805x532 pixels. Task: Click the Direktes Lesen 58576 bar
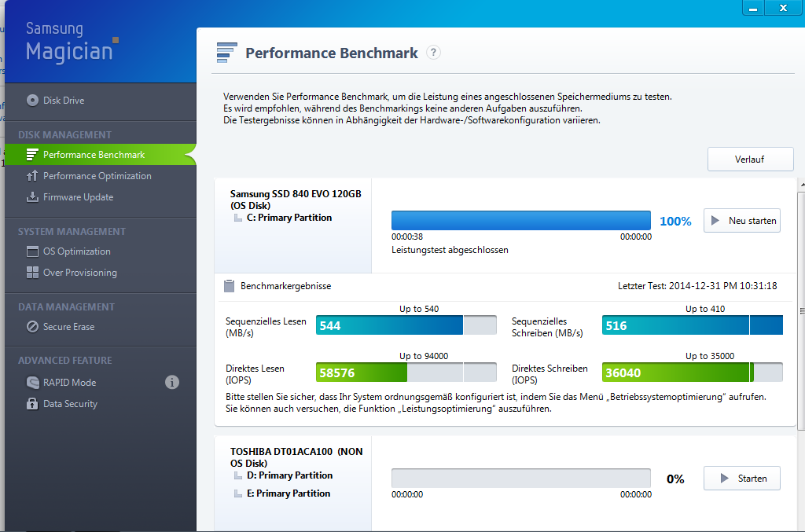406,372
